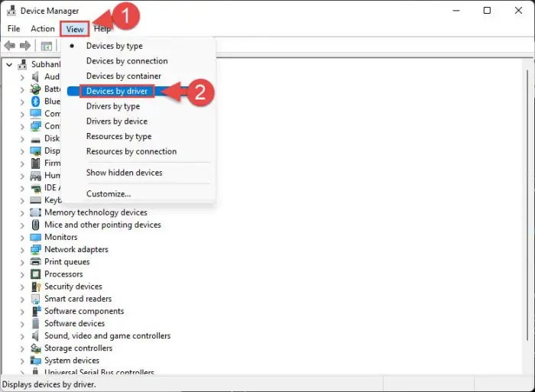
Task: Open the Customize... dialog entry
Action: tap(108, 193)
